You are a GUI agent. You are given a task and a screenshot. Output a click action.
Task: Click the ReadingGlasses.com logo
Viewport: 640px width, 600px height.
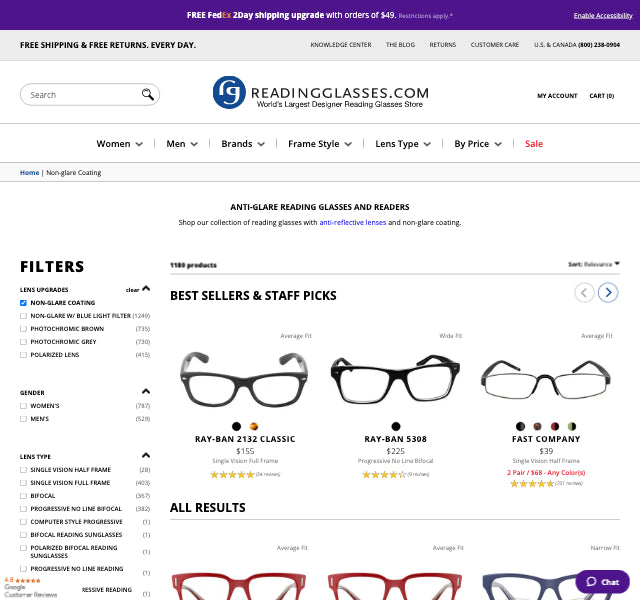click(320, 93)
